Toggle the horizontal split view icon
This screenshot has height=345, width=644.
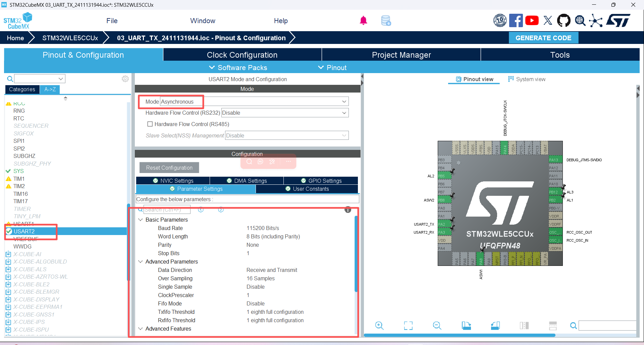click(553, 326)
